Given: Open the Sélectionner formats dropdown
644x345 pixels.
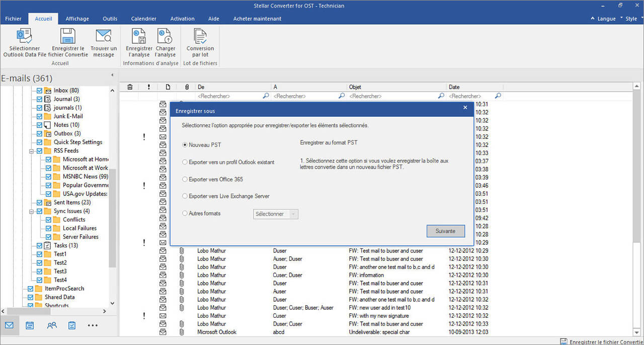Looking at the screenshot, I should [x=276, y=214].
